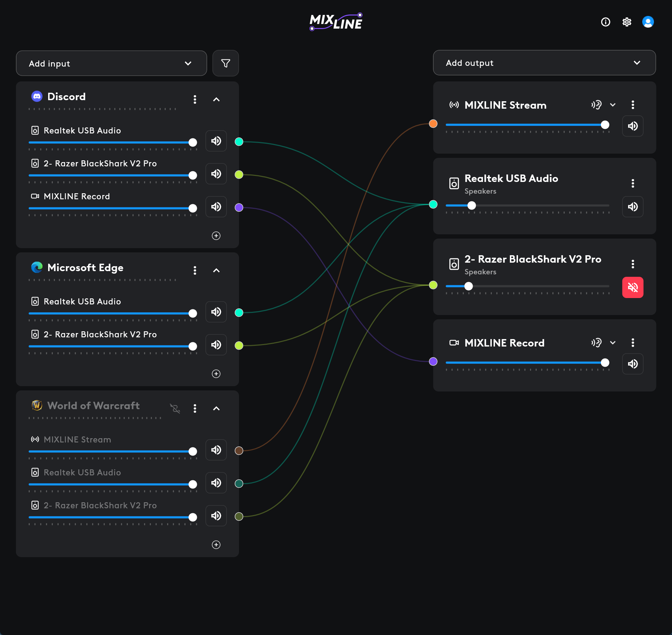This screenshot has width=672, height=635.
Task: Click the unlink icon beside World of Warcraft
Action: pyautogui.click(x=175, y=408)
